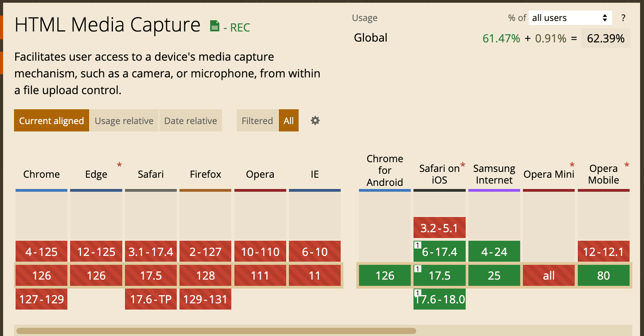Screen dimensions: 644x336
Task: Click the note 1 marker on iOS 6-17.4
Action: point(417,245)
